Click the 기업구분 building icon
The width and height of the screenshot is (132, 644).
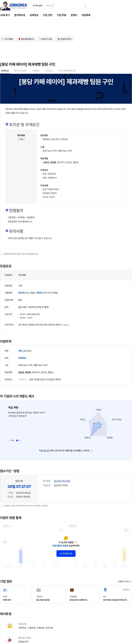38,590
